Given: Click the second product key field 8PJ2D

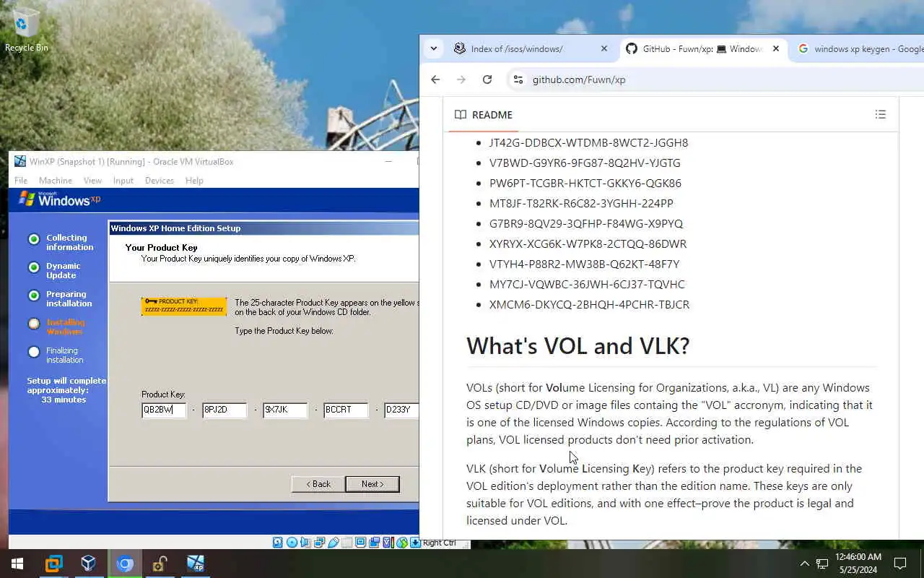Looking at the screenshot, I should [225, 410].
